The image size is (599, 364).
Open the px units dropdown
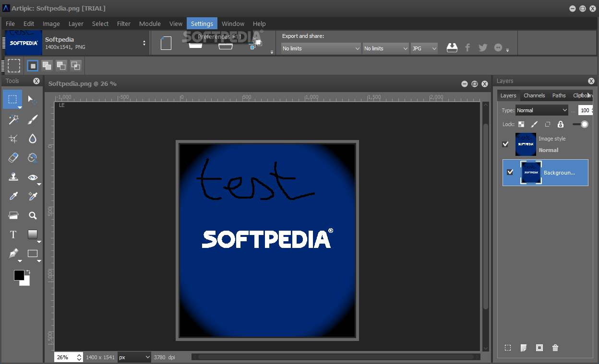coord(134,357)
